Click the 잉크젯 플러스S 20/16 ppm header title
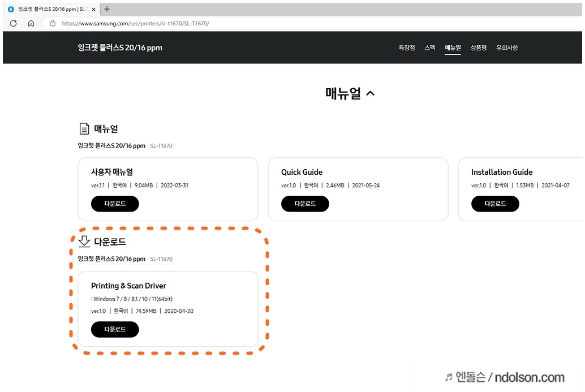Image resolution: width=585 pixels, height=392 pixels. (120, 48)
